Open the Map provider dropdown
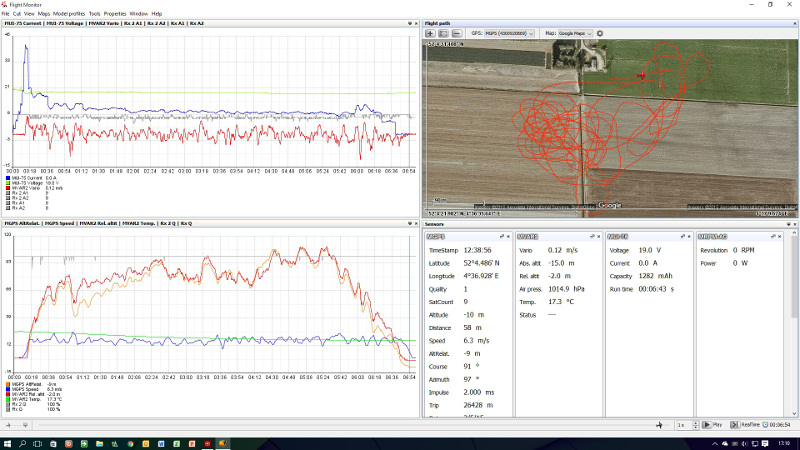This screenshot has height=450, width=800. point(575,33)
